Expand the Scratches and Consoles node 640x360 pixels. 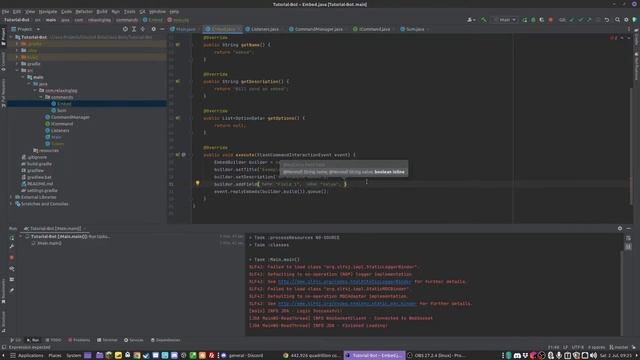11,204
